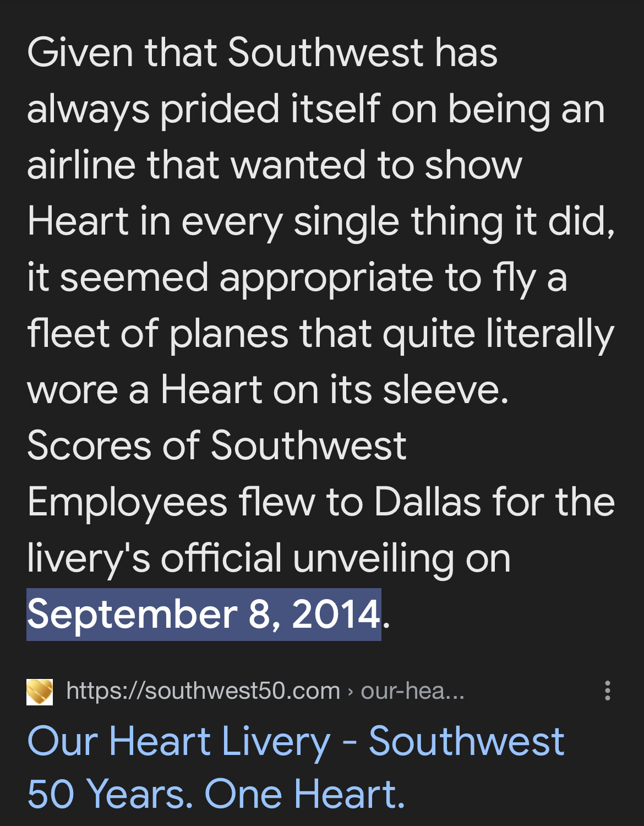Open the three-dot menu beside the southwest50.com result
This screenshot has width=644, height=826.
(x=607, y=691)
